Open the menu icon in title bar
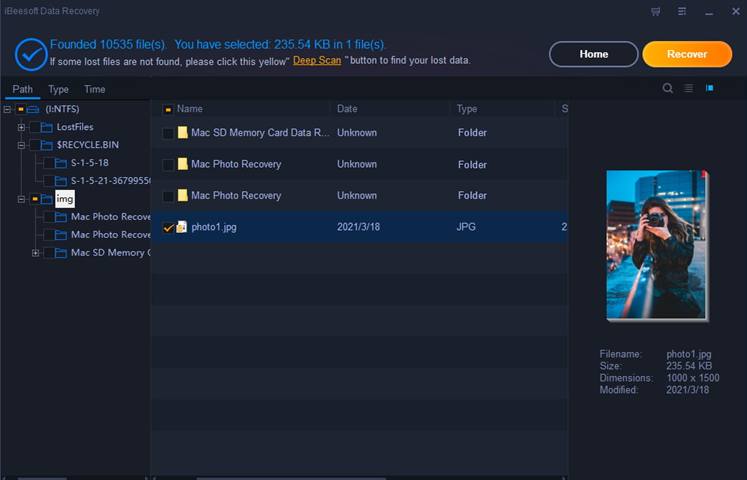This screenshot has width=747, height=480. click(x=682, y=11)
